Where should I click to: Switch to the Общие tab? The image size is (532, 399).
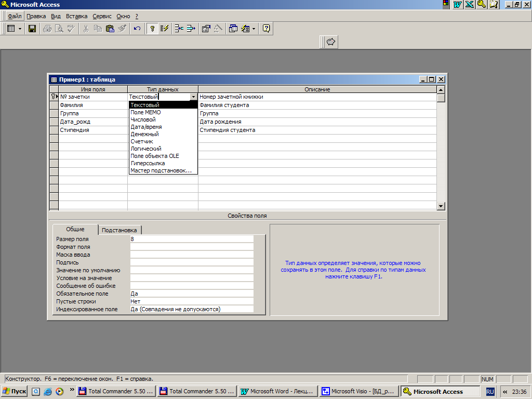pos(75,229)
